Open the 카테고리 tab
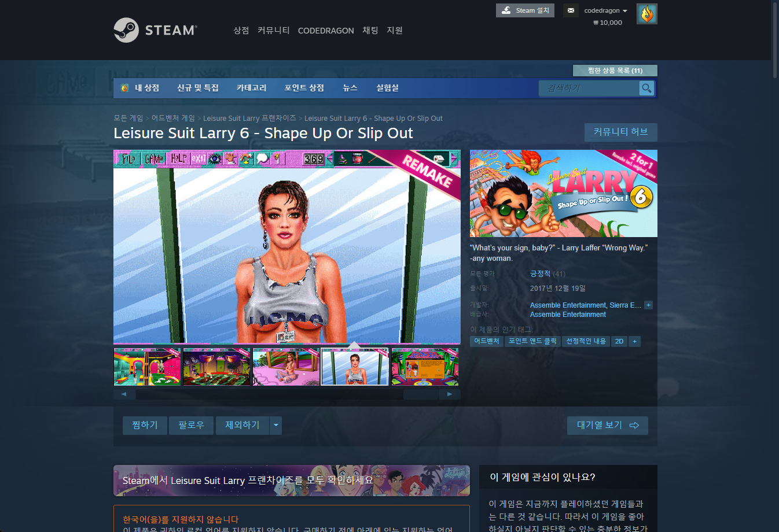The height and width of the screenshot is (532, 779). pyautogui.click(x=251, y=88)
